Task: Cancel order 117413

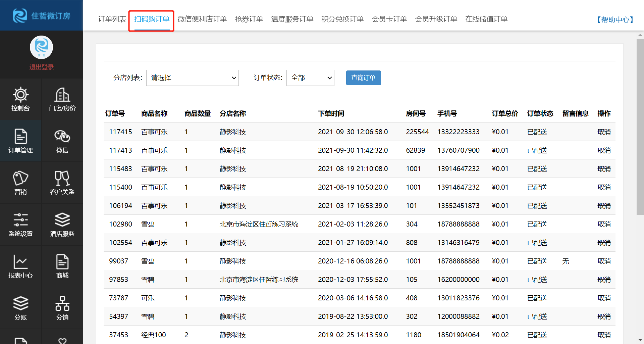Action: (604, 150)
